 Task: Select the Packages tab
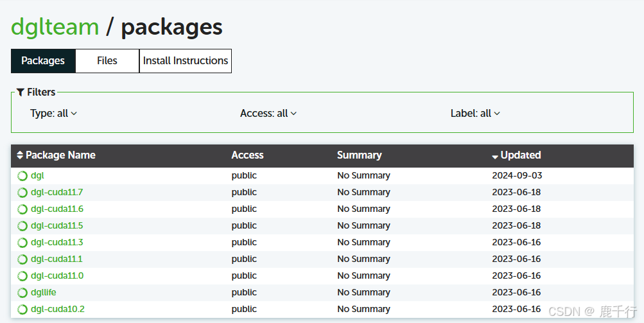(x=43, y=61)
